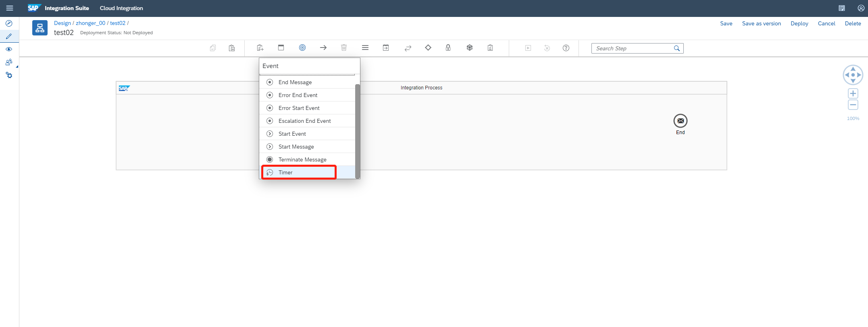This screenshot has width=868, height=327.
Task: Pick Escalation End Event from the list
Action: coord(307,121)
